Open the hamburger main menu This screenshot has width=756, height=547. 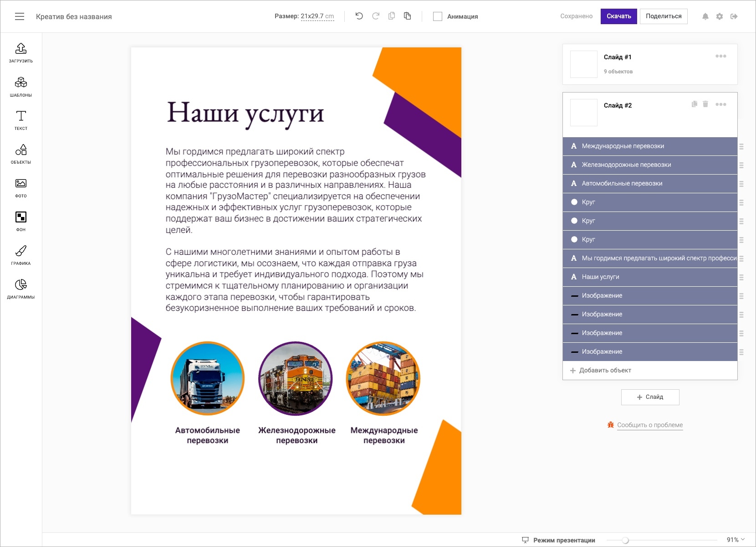20,16
